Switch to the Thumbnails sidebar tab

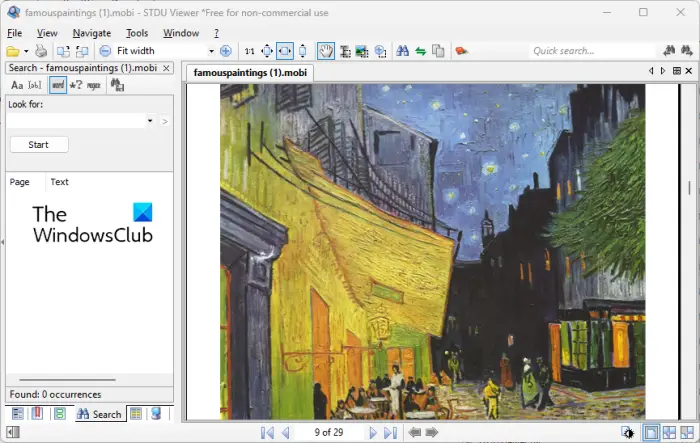[136, 414]
